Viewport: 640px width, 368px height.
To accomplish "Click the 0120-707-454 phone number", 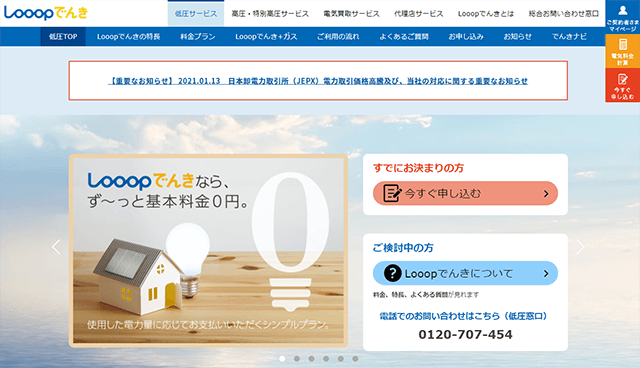I will (465, 335).
